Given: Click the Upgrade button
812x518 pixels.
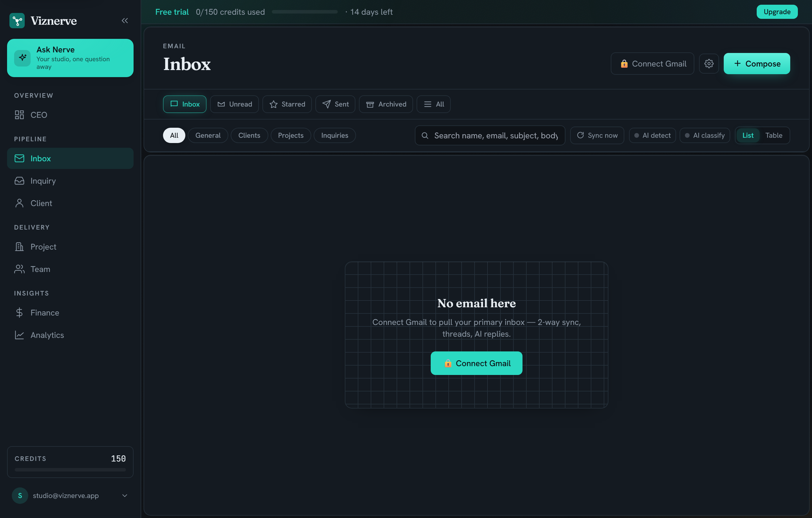Looking at the screenshot, I should pyautogui.click(x=777, y=12).
